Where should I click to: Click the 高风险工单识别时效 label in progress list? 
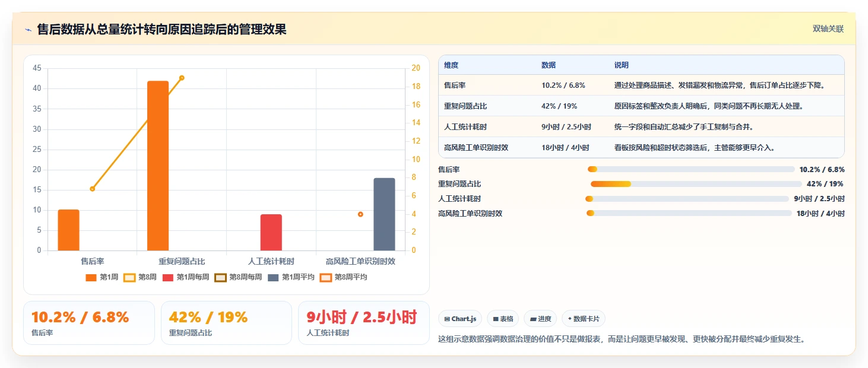[x=470, y=213]
